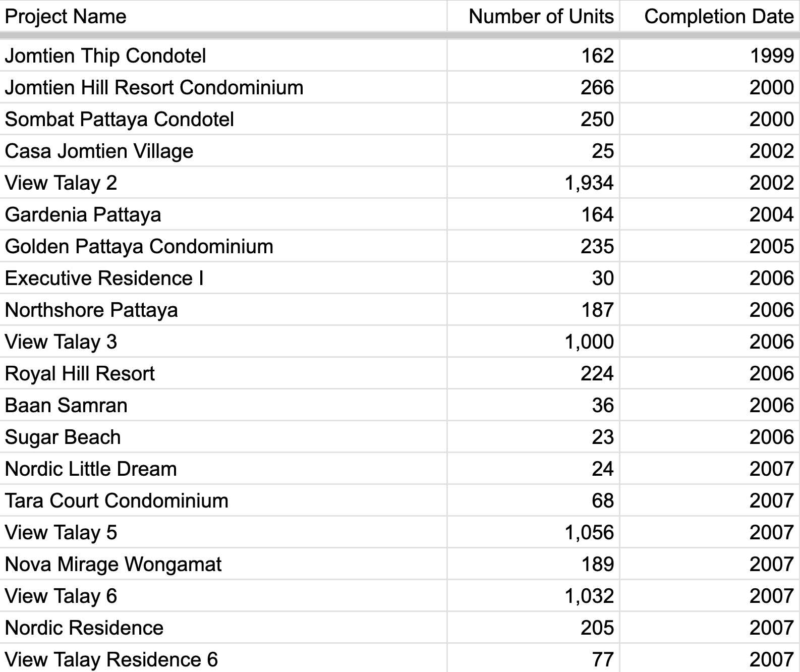Select the 1,000 units cell for View Talay 3
800x672 pixels.
tap(533, 342)
